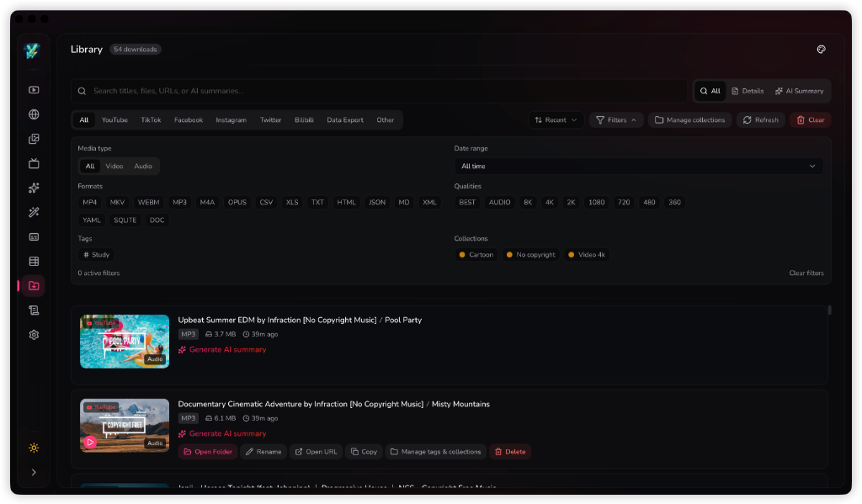The image size is (862, 504).
Task: Switch to the YouTube tab
Action: coord(114,119)
